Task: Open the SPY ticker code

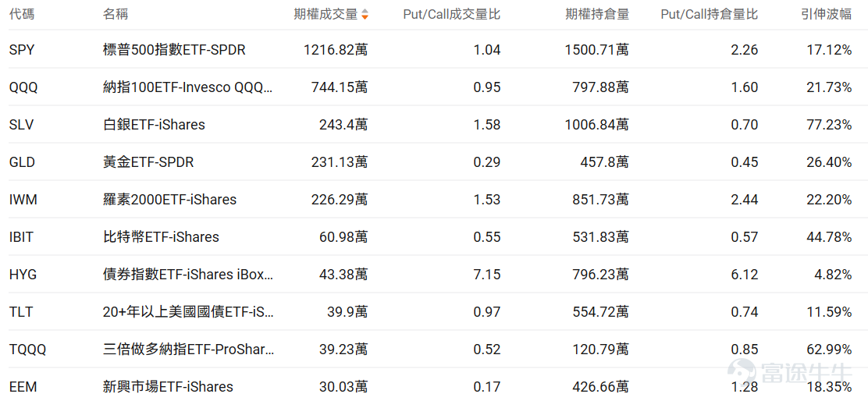Action: click(x=22, y=50)
